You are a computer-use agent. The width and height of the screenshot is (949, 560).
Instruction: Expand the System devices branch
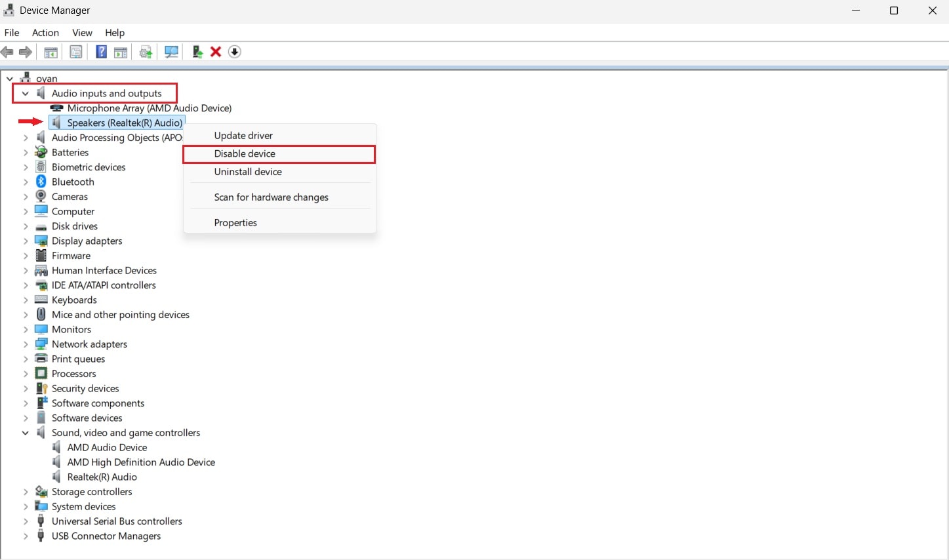click(26, 506)
